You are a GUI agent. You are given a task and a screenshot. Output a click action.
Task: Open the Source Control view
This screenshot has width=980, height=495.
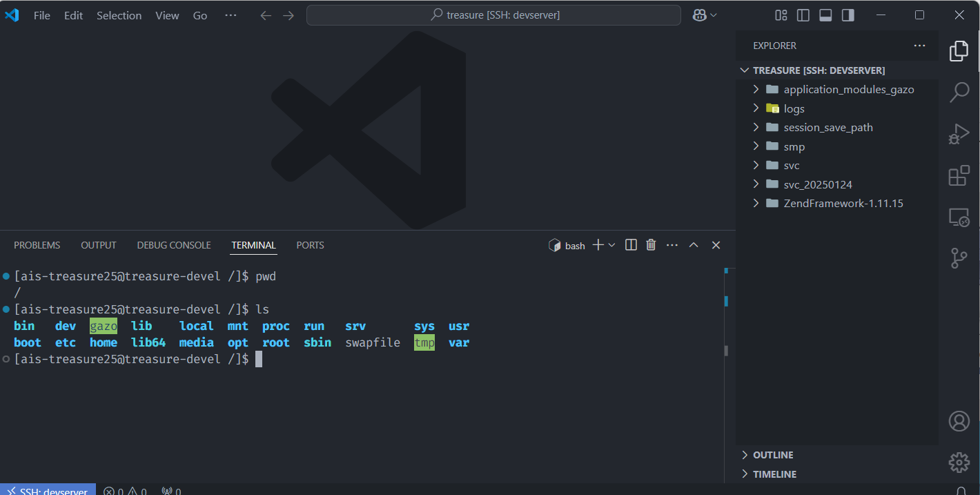tap(959, 258)
